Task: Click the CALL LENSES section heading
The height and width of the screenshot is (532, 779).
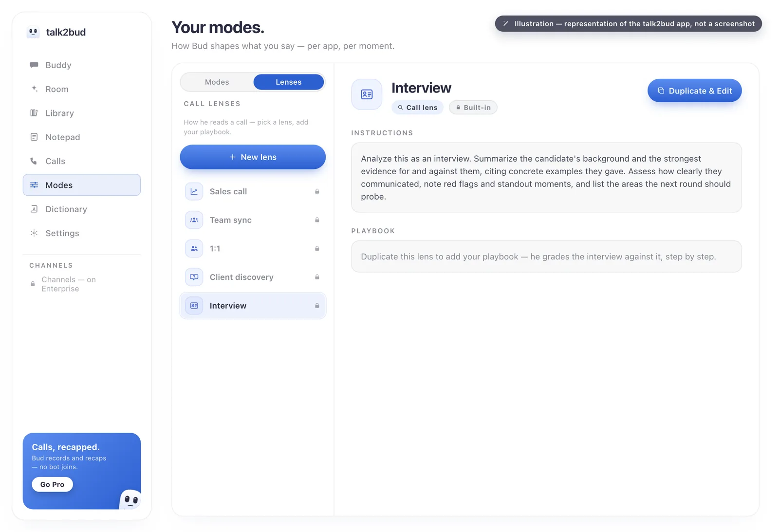Action: click(212, 104)
